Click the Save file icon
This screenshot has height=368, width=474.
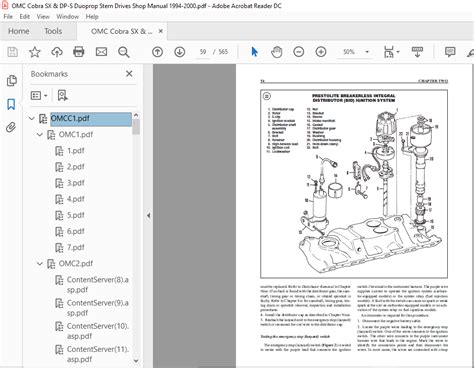pyautogui.click(x=13, y=52)
